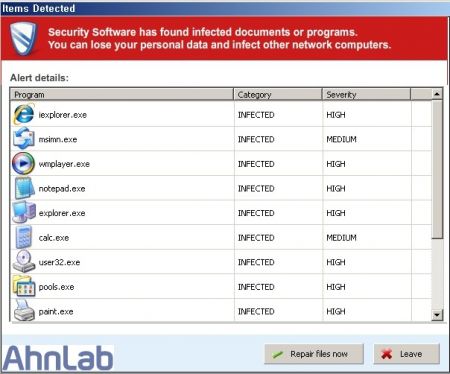This screenshot has width=450, height=374.
Task: Click the vertical scrollbar thumb
Action: (437, 169)
